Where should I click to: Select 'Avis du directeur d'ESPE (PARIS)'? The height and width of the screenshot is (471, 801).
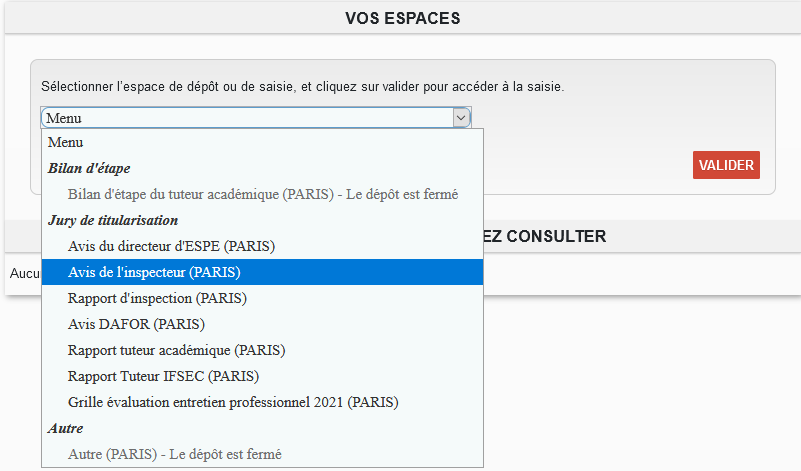click(171, 246)
